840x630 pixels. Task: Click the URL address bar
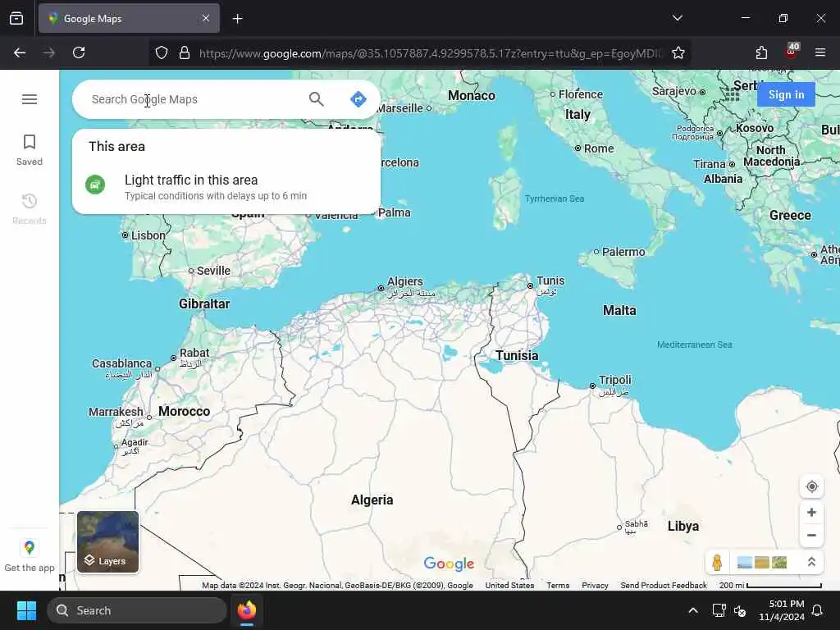pos(430,53)
